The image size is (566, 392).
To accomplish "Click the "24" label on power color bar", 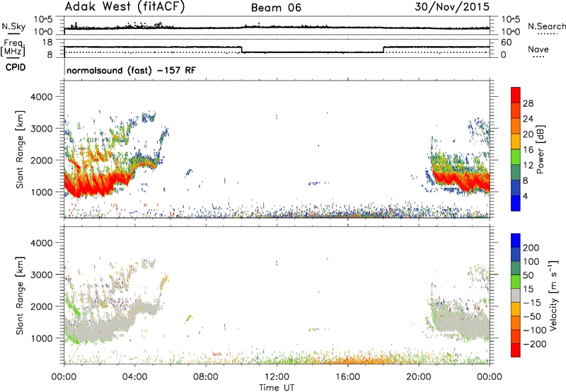I will click(528, 119).
